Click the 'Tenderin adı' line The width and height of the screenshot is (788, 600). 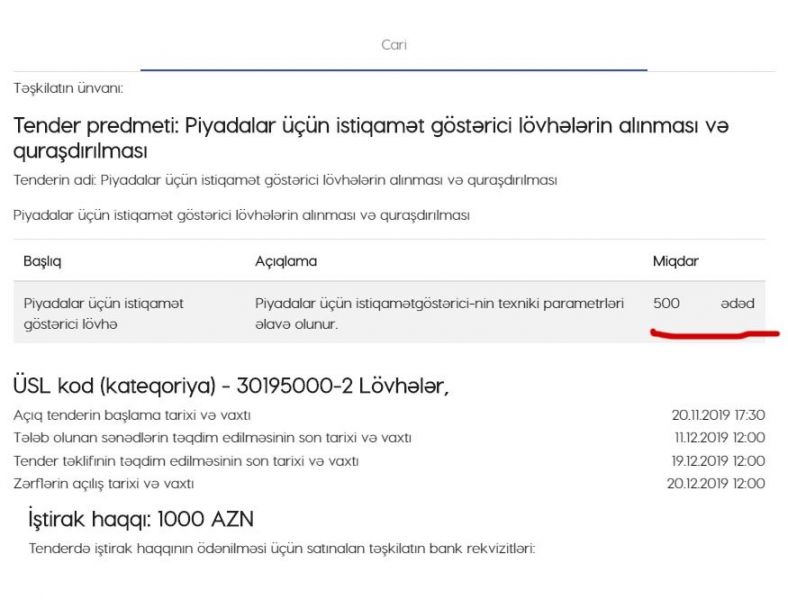[x=285, y=180]
